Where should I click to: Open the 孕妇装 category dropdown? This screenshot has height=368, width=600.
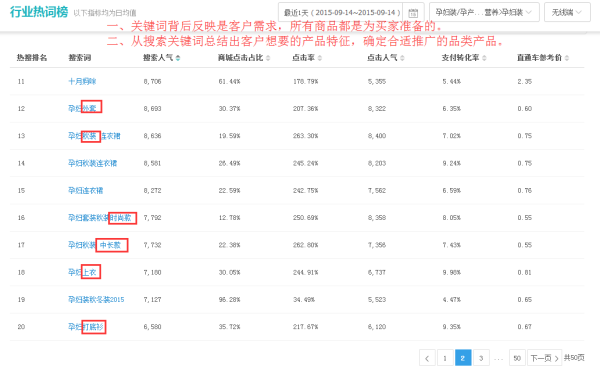pos(484,12)
